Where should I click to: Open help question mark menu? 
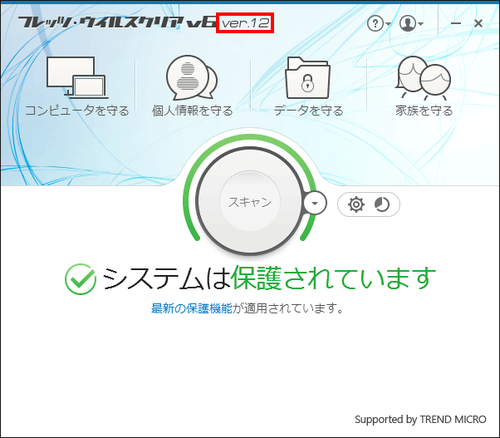(x=379, y=24)
